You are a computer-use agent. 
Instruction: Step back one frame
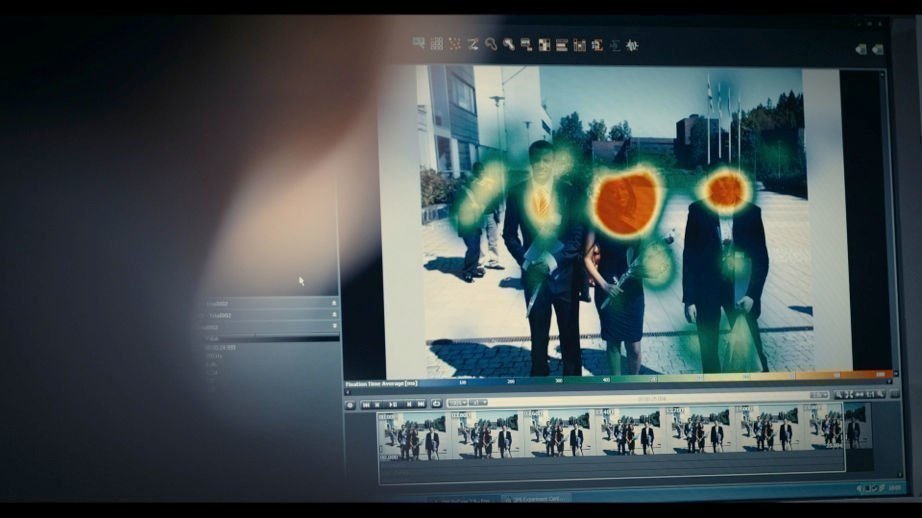pyautogui.click(x=377, y=405)
